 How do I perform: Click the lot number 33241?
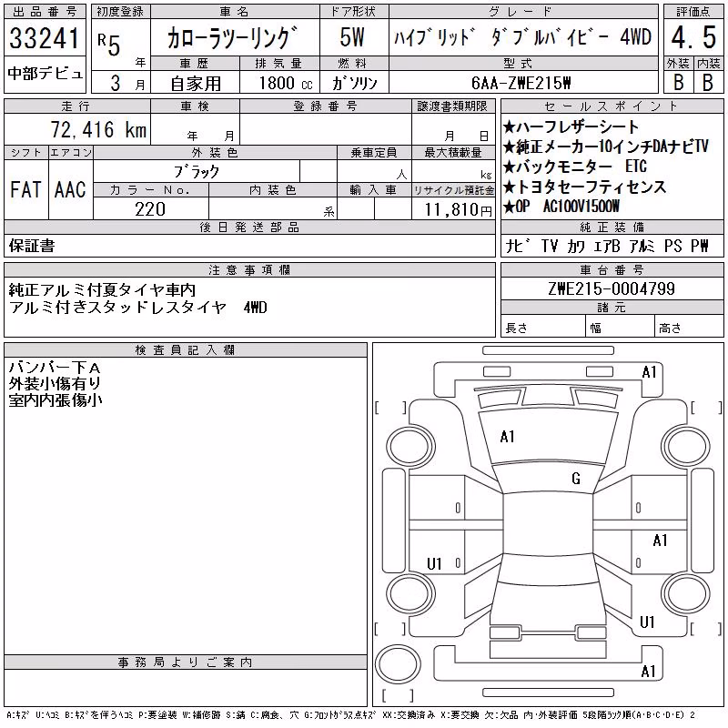coord(45,38)
